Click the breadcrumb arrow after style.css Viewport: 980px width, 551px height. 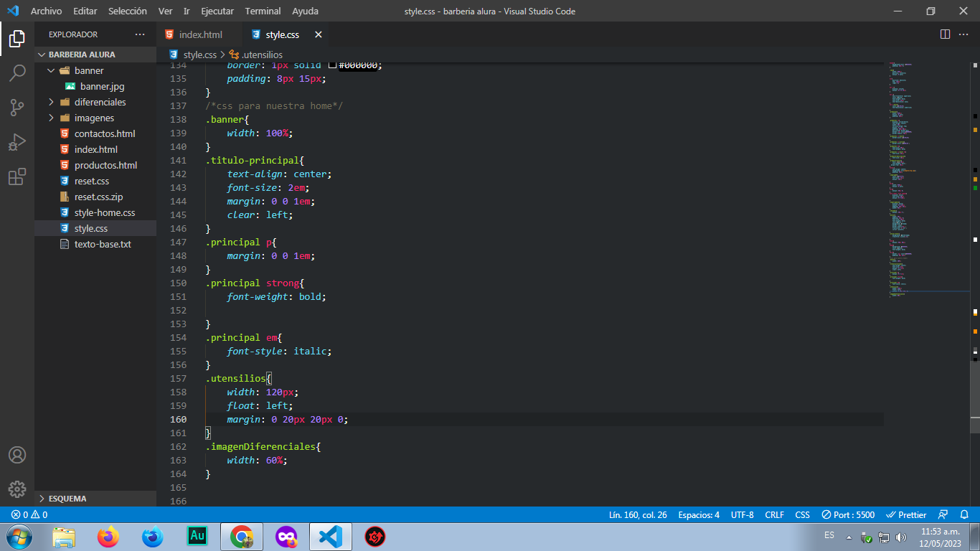click(222, 55)
